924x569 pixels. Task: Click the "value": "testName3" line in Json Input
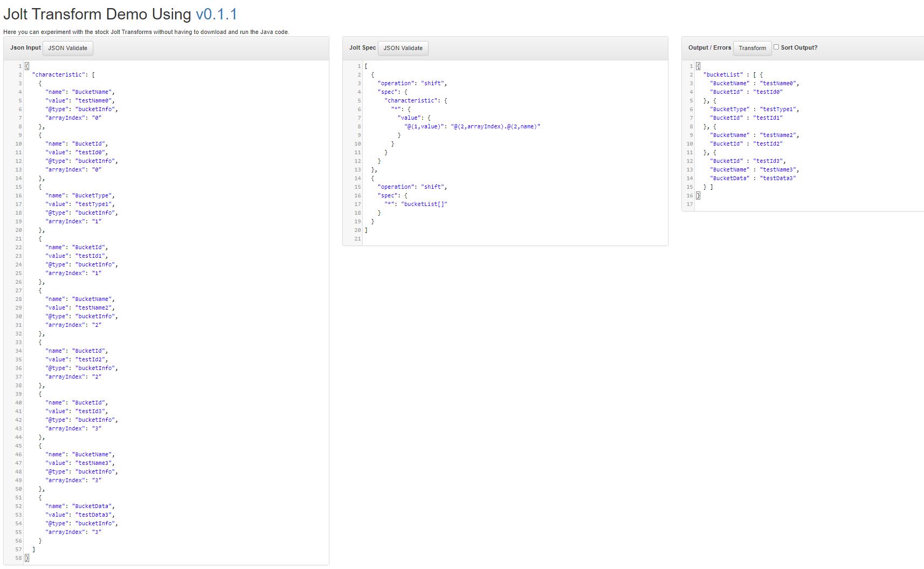80,463
